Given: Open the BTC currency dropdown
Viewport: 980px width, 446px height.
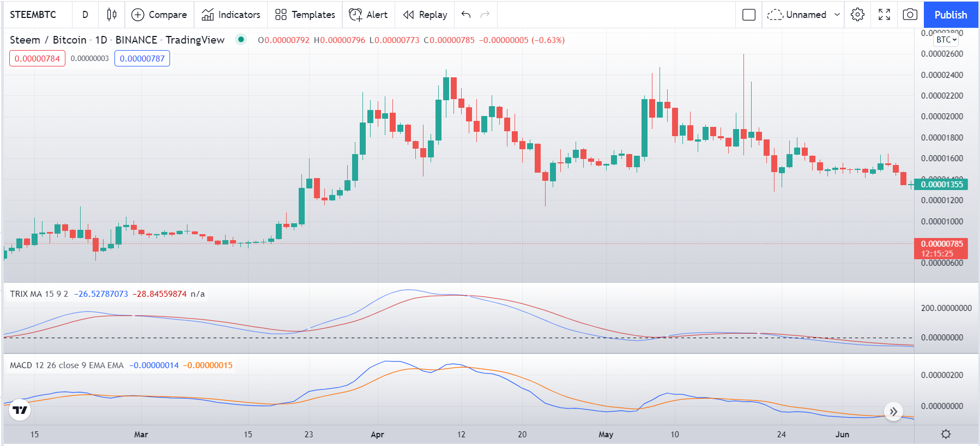Looking at the screenshot, I should (946, 39).
